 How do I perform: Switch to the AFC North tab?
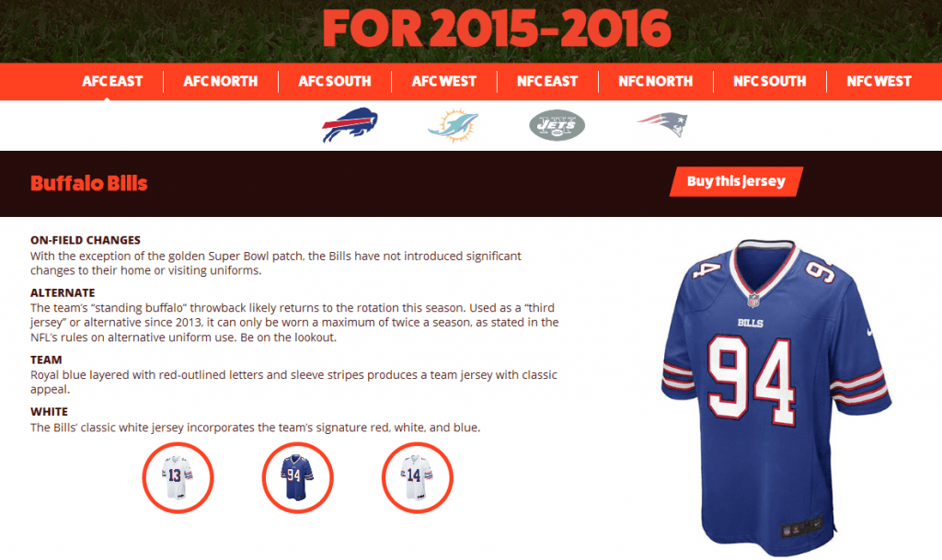coord(221,81)
